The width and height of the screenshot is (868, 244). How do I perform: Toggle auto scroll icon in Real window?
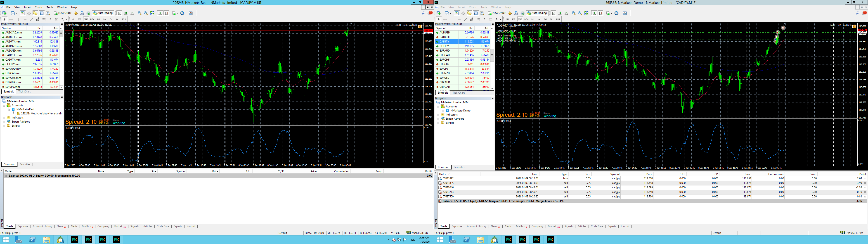pos(160,13)
